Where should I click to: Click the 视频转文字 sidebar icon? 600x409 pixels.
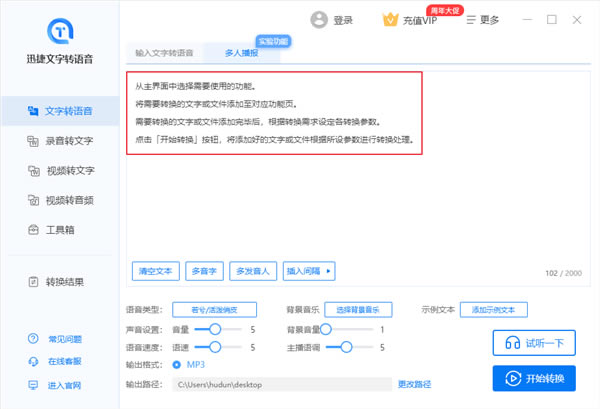tap(34, 171)
